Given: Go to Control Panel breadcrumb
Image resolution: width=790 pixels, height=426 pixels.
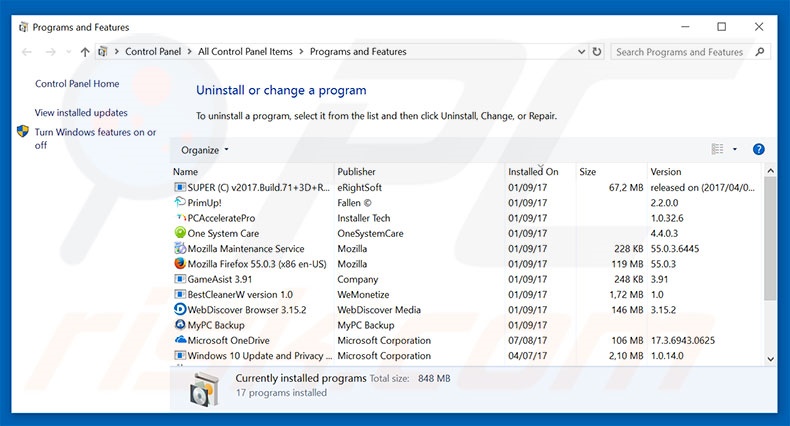Looking at the screenshot, I should click(x=153, y=51).
